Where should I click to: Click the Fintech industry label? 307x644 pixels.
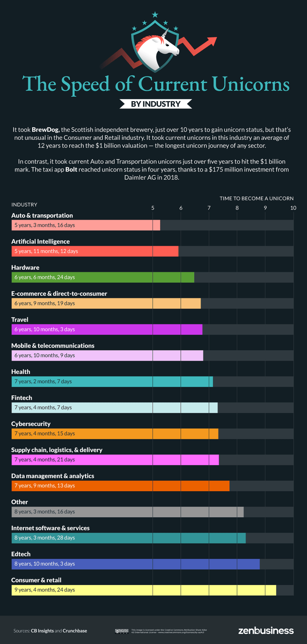coord(21,398)
